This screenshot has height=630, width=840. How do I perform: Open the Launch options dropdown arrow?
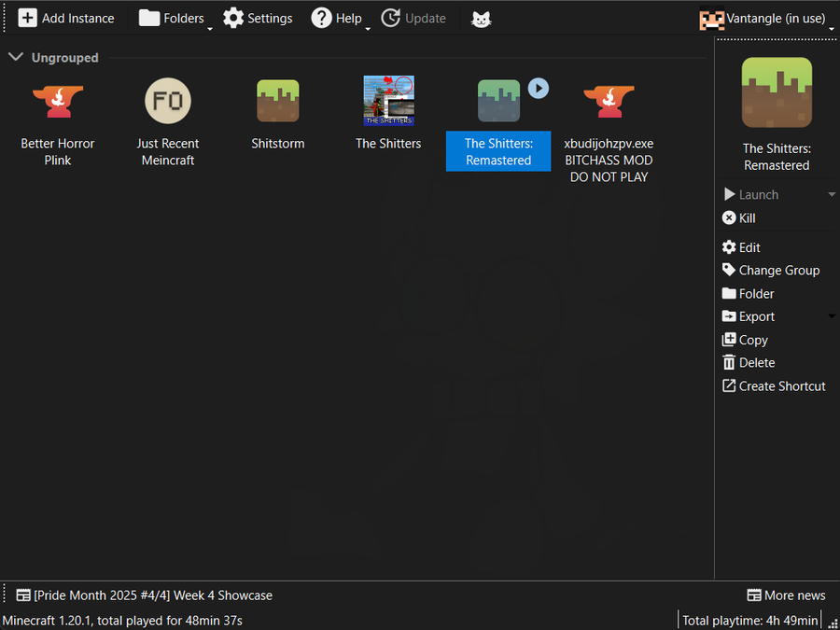[832, 194]
